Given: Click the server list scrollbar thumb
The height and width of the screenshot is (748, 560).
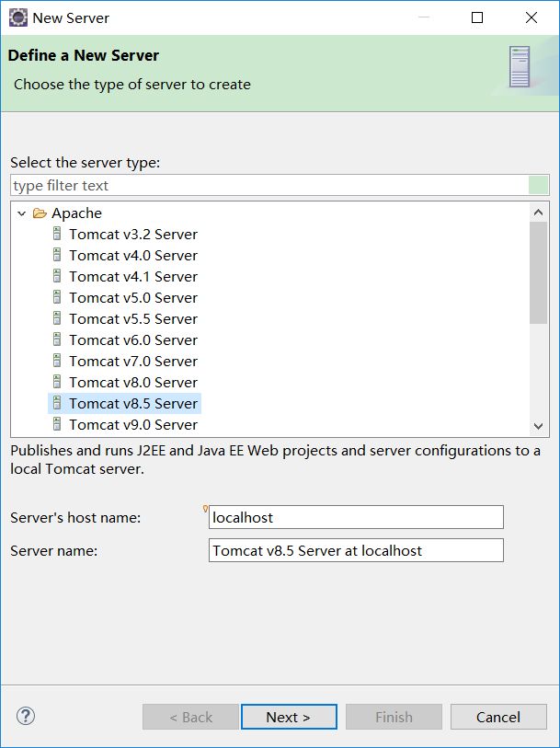Looking at the screenshot, I should tap(539, 273).
